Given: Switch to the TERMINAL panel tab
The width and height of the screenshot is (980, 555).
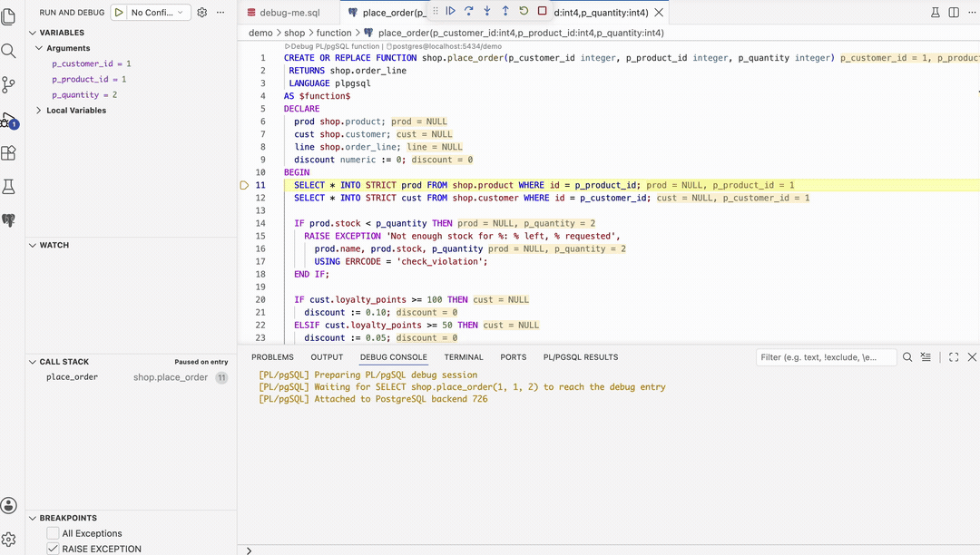Looking at the screenshot, I should [464, 357].
